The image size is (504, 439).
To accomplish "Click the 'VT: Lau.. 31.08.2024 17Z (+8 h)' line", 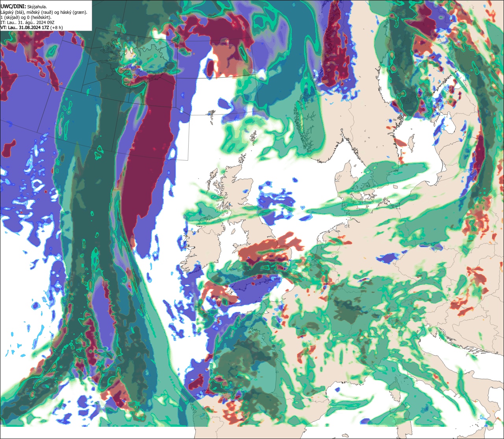I will tap(31, 28).
